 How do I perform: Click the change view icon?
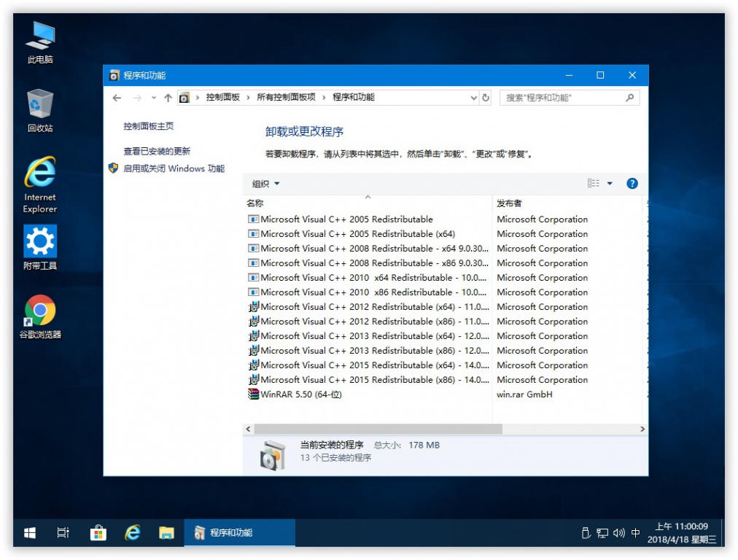593,184
